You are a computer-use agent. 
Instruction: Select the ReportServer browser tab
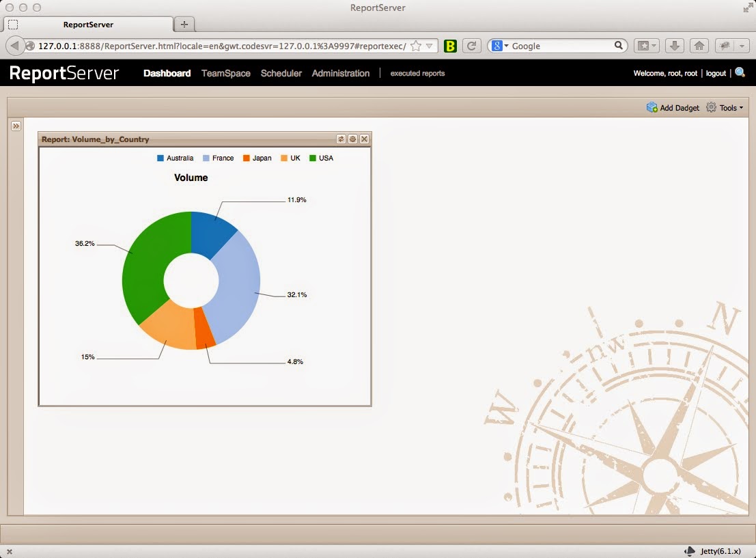88,24
